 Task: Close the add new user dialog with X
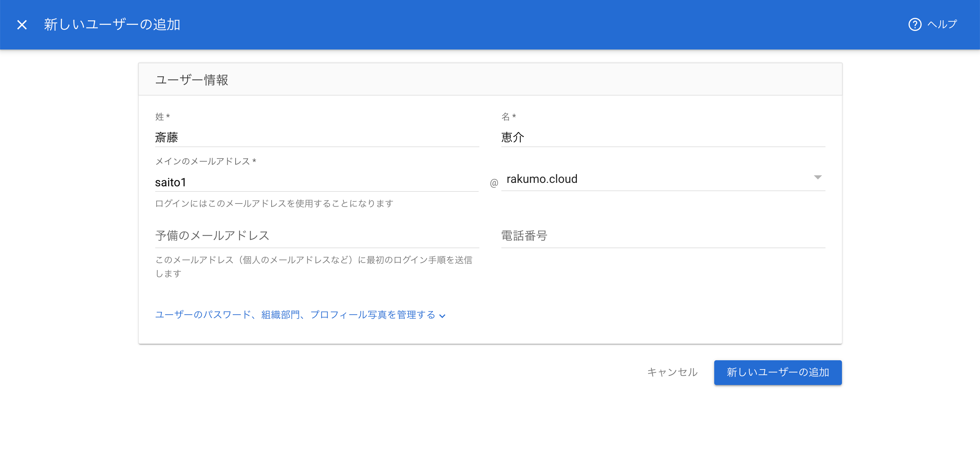pyautogui.click(x=22, y=25)
